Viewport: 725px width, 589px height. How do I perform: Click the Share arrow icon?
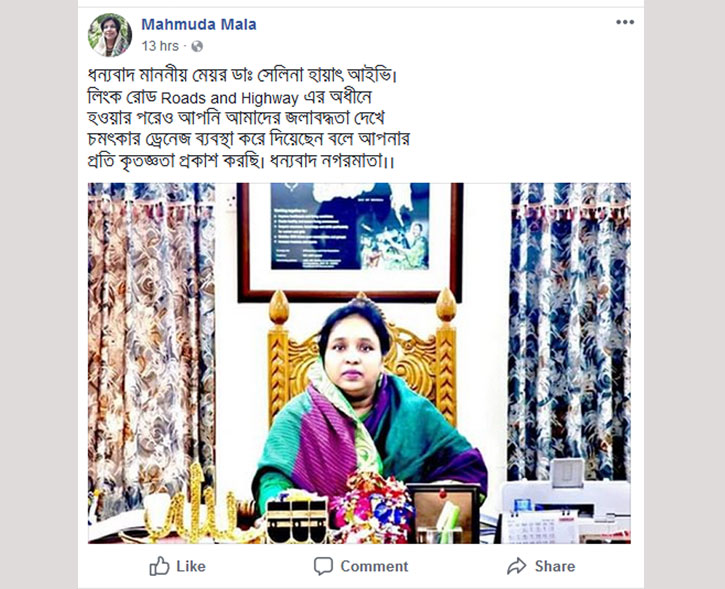point(516,566)
